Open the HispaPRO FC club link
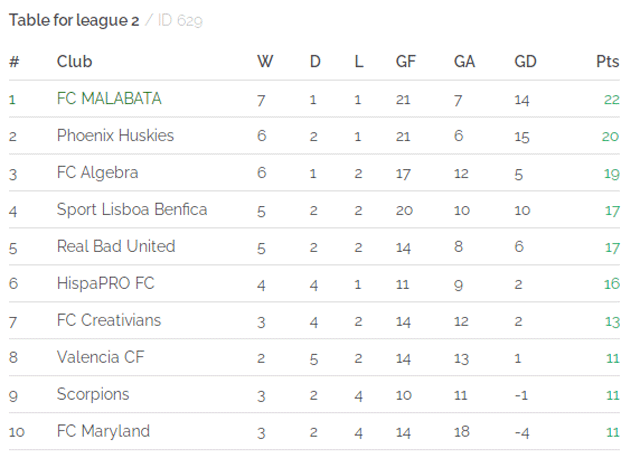640x458 pixels. pyautogui.click(x=106, y=283)
